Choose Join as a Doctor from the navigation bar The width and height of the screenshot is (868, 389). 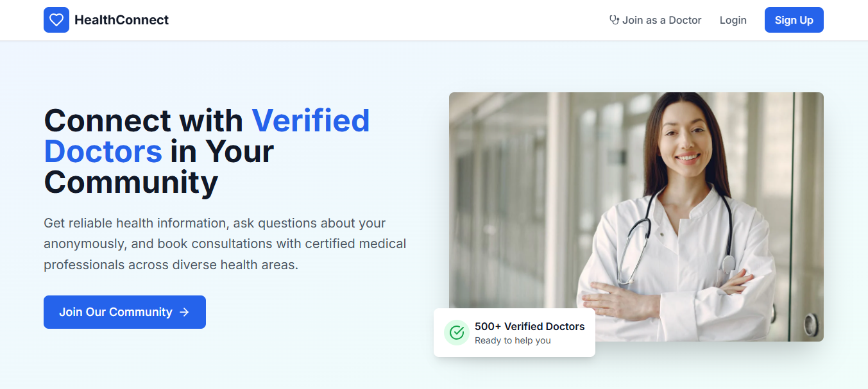661,20
